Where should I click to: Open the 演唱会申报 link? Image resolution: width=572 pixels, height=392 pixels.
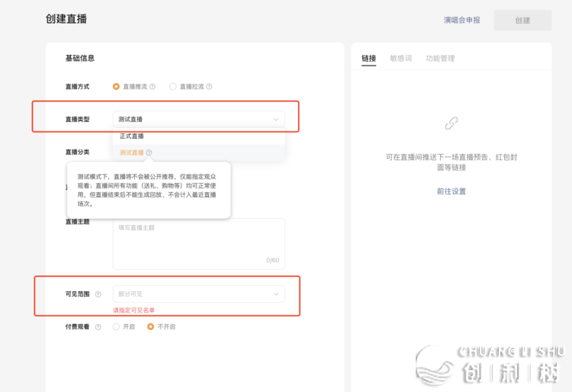pos(462,21)
